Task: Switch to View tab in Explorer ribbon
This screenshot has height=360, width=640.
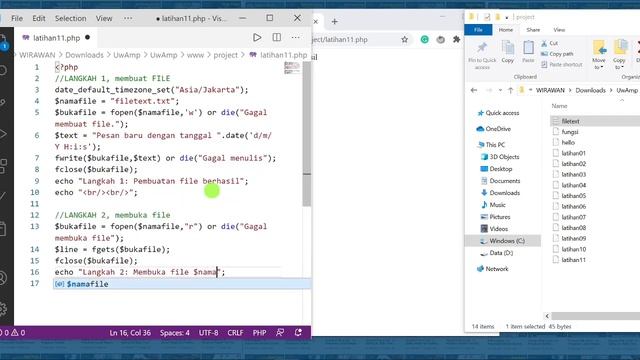Action: 559,30
